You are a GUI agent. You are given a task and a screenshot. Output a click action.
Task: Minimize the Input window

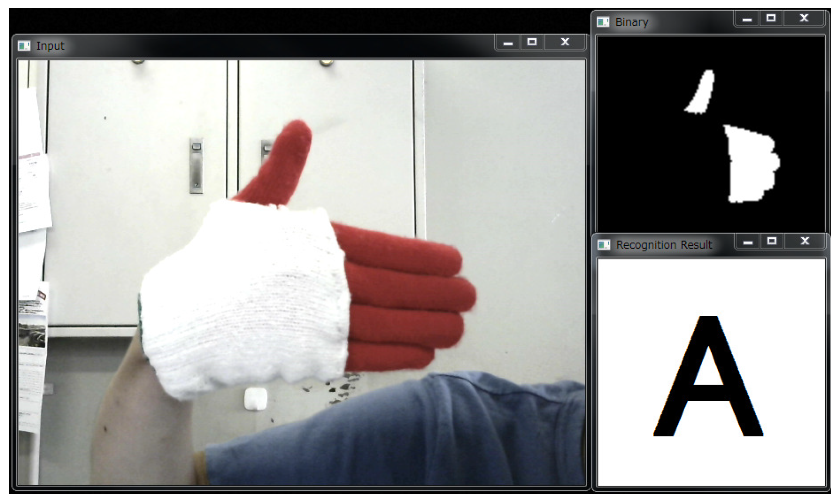tap(508, 43)
